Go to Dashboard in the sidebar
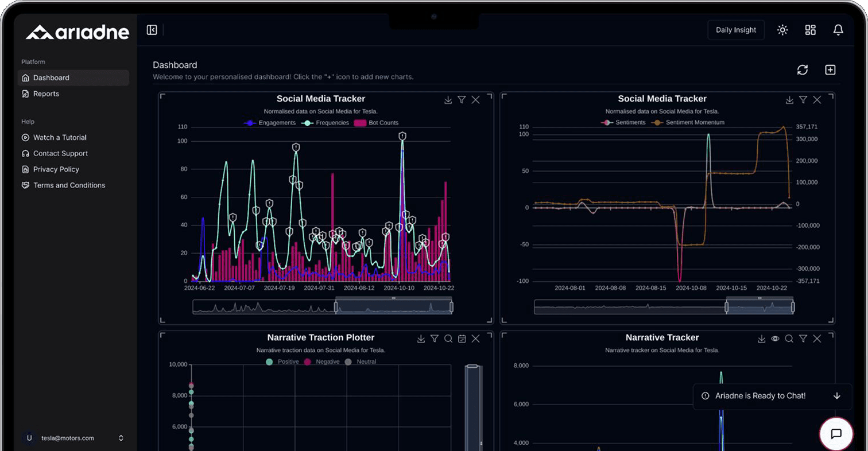Image resolution: width=868 pixels, height=451 pixels. pyautogui.click(x=73, y=77)
